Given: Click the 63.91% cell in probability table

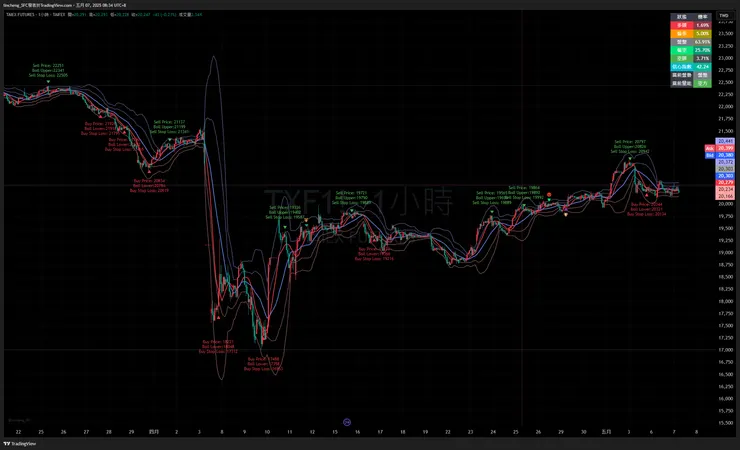Looking at the screenshot, I should [x=702, y=42].
